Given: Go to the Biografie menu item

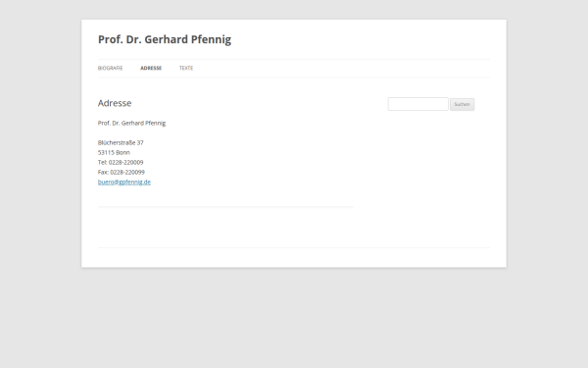Looking at the screenshot, I should pos(110,68).
